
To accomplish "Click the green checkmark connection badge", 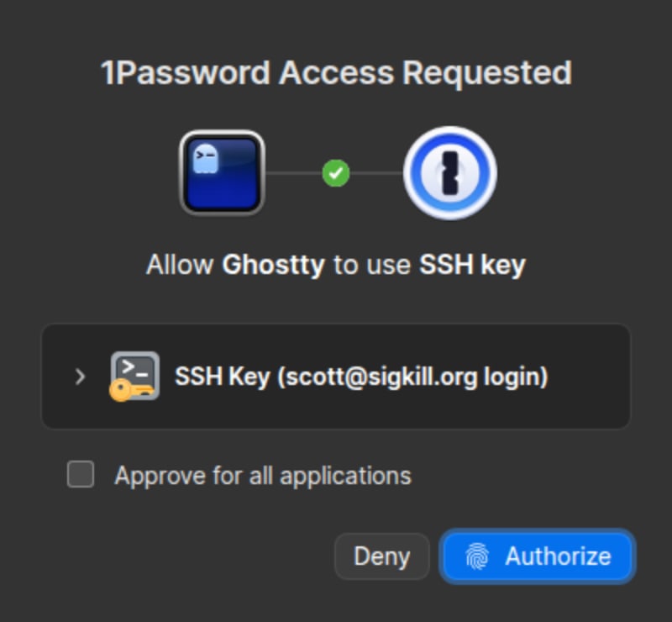I will (x=336, y=174).
